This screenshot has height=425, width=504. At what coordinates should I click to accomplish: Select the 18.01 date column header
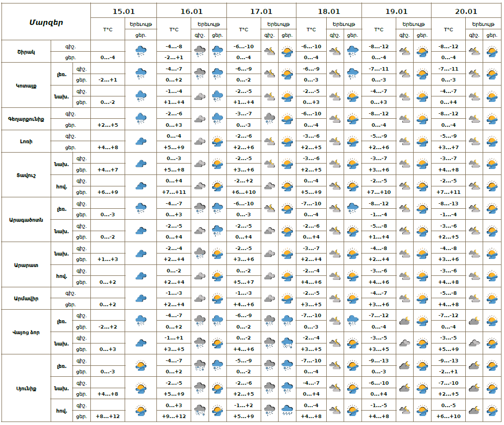(329, 11)
